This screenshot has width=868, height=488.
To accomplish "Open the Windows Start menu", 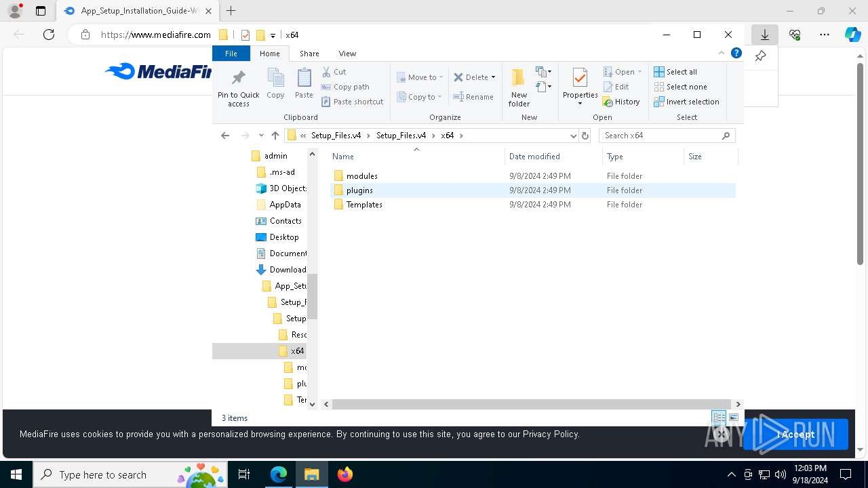I will [16, 474].
